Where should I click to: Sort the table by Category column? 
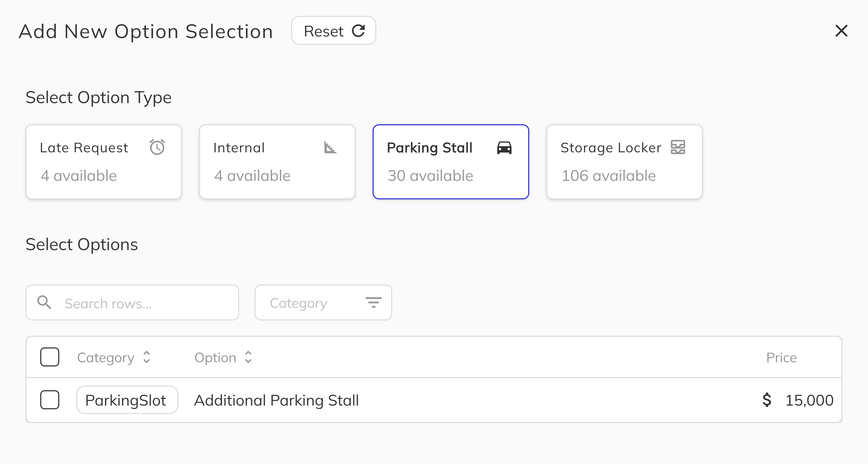147,357
